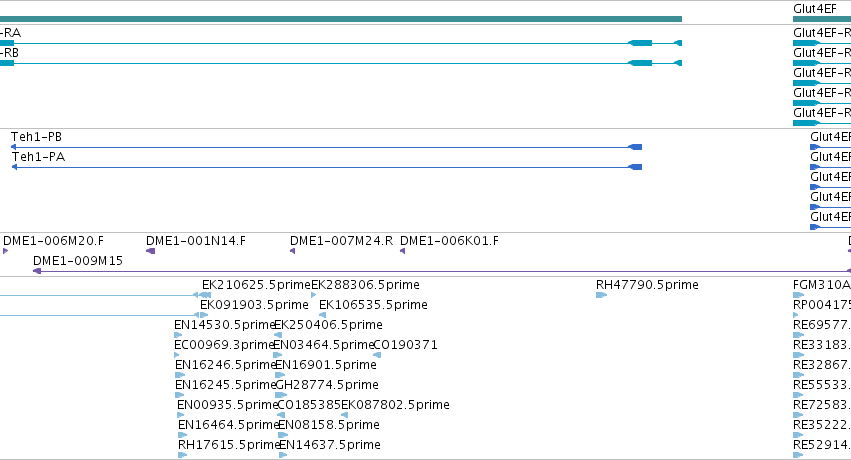Click the RH47790.5prime label
Image resolution: width=851 pixels, height=460 pixels.
[x=647, y=285]
